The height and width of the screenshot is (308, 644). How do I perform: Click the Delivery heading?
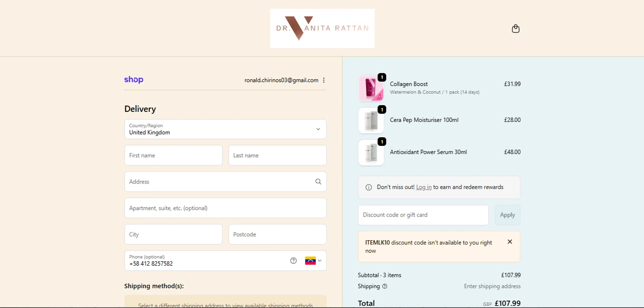140,109
